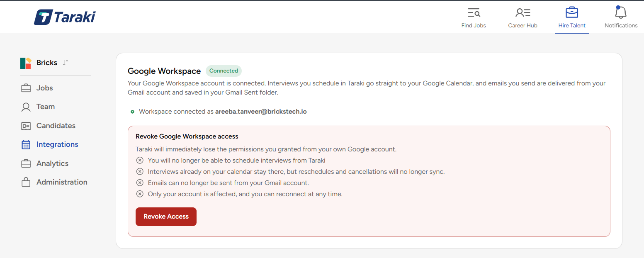This screenshot has width=644, height=258.
Task: Click the connected email areeba.tanveer@brickstech.io
Action: 261,112
